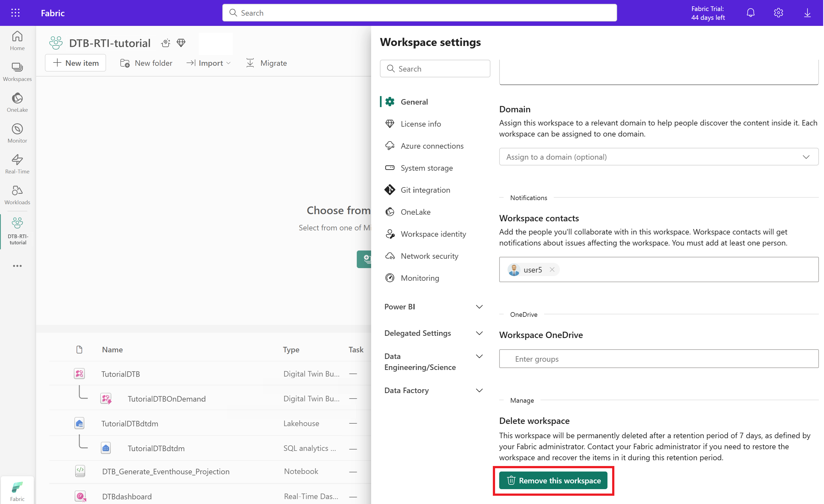This screenshot has height=504, width=824.
Task: Open the notifications bell
Action: [751, 13]
